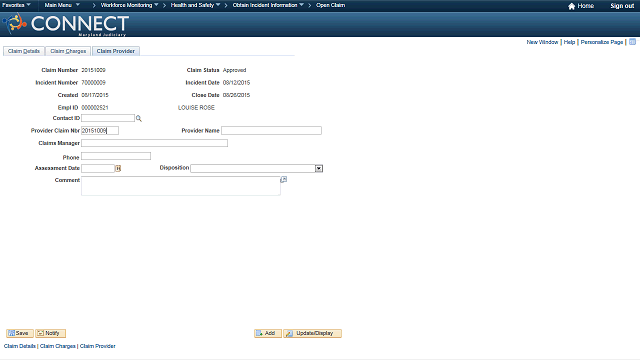Select the Claim Provider tab
Image resolution: width=640 pixels, height=360 pixels.
[116, 51]
